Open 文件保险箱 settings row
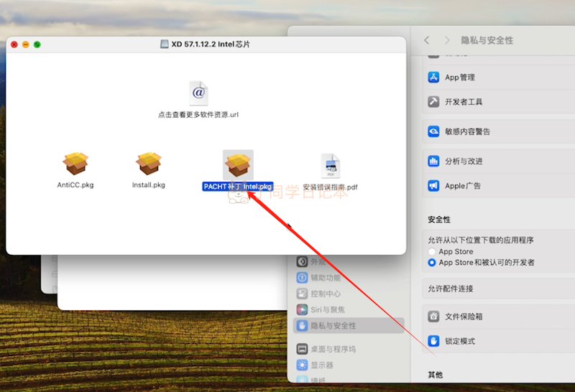The image size is (575, 392). click(x=499, y=316)
